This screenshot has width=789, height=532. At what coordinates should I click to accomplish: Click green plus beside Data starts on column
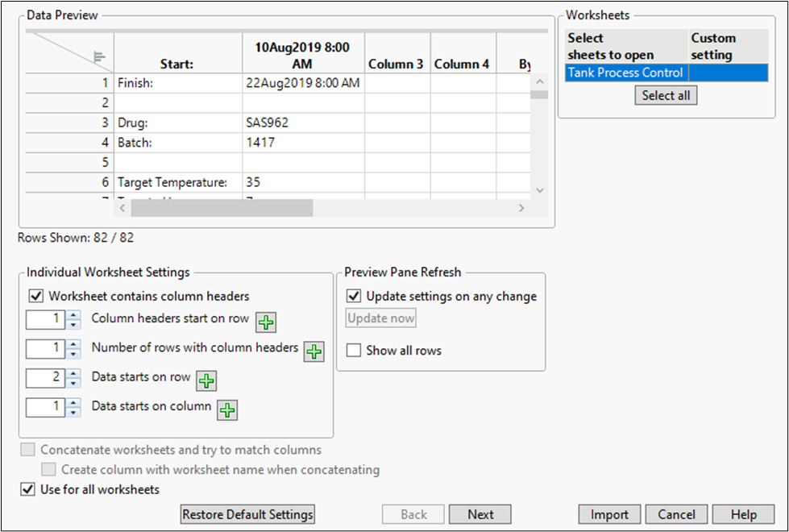pos(227,409)
